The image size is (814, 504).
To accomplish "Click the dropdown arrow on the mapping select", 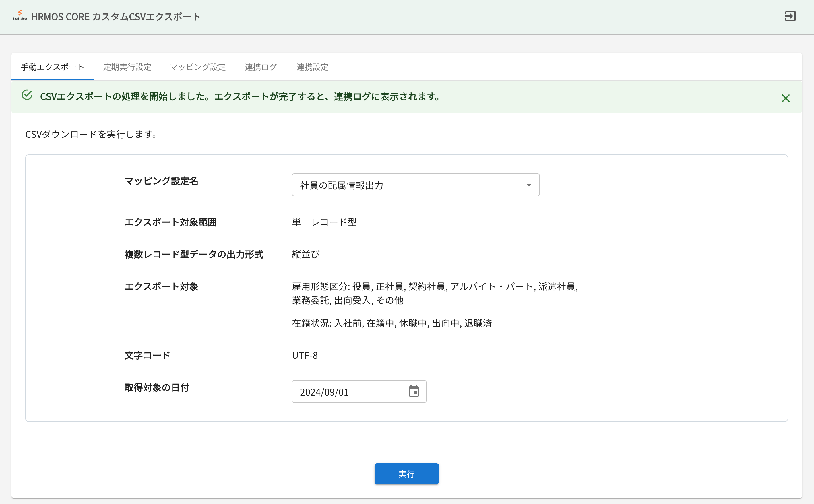I will pos(529,185).
